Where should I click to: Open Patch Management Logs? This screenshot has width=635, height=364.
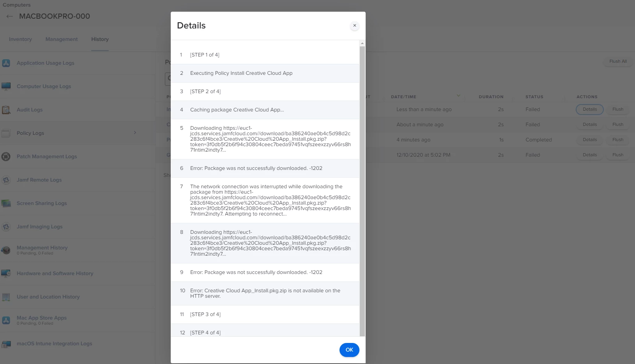tap(47, 156)
